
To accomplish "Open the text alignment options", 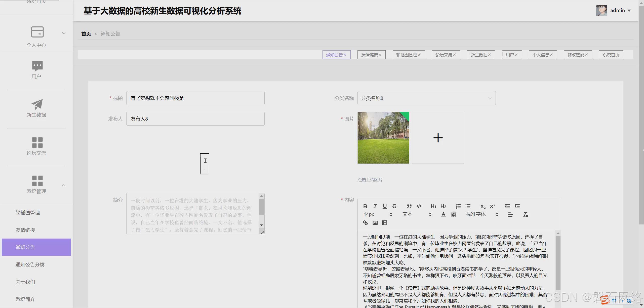I will 510,215.
